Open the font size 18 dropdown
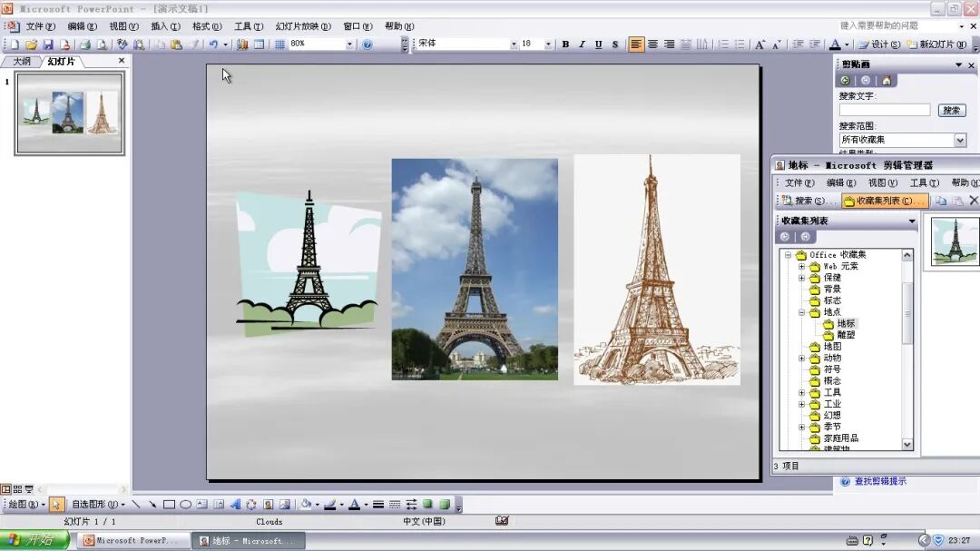Viewport: 980px width, 551px height. tap(547, 44)
